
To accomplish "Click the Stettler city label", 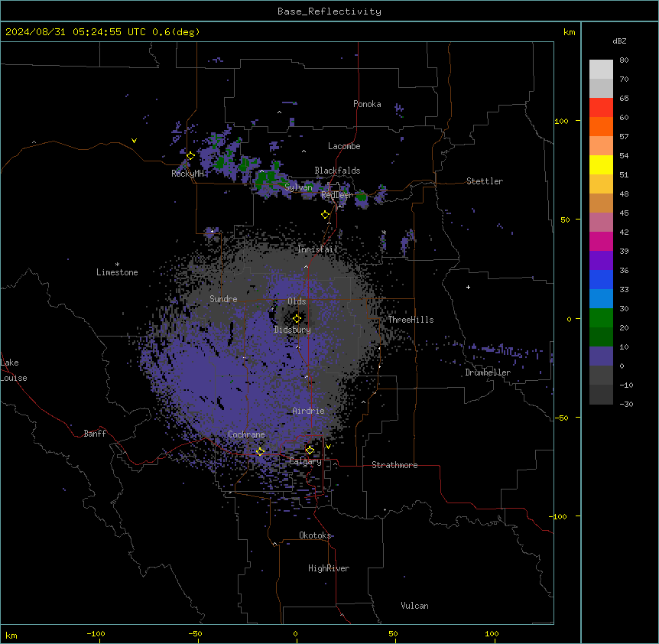I will [485, 181].
